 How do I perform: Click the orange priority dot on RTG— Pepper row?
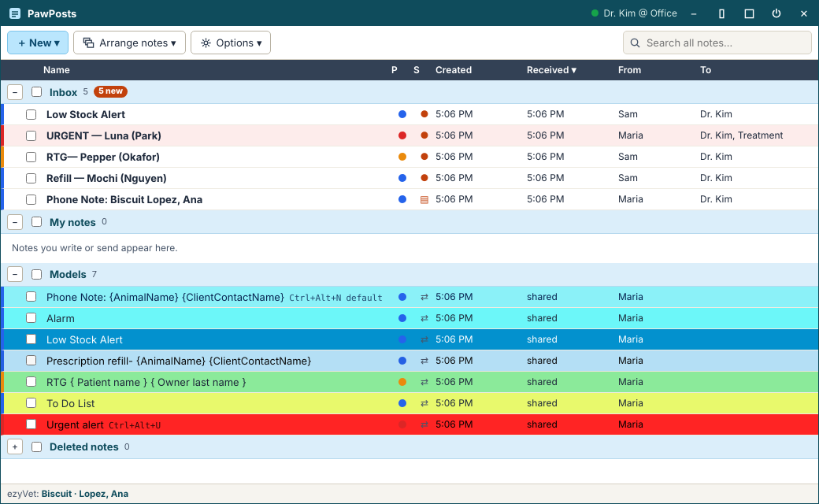(402, 157)
